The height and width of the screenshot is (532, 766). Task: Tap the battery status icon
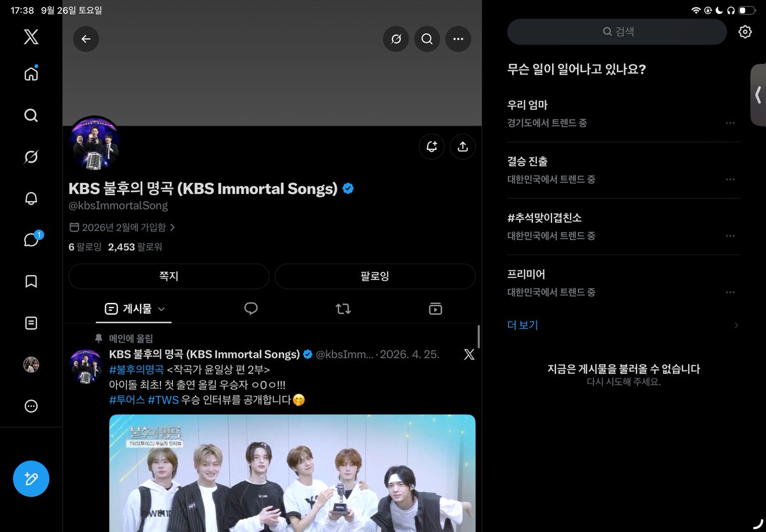(747, 10)
